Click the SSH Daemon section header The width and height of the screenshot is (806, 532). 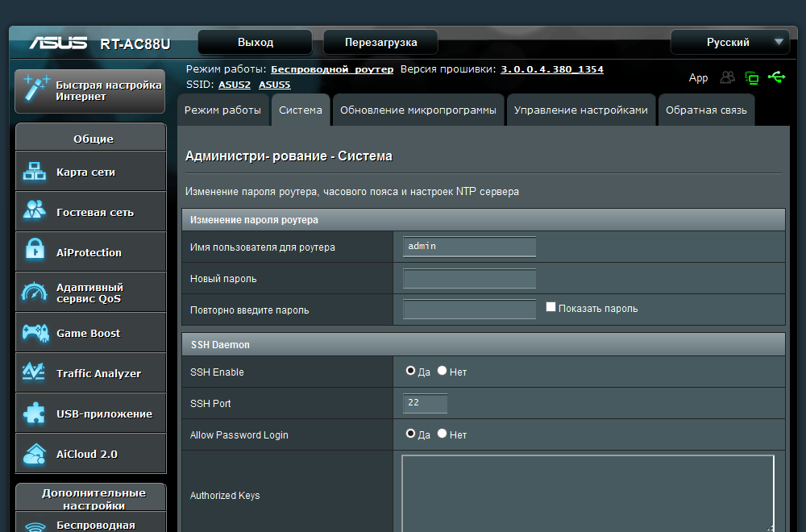(483, 344)
